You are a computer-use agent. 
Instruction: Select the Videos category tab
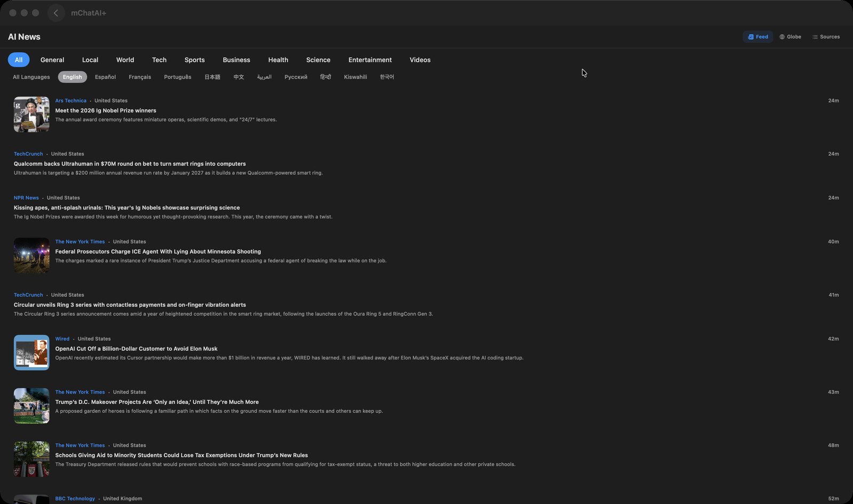click(x=420, y=60)
